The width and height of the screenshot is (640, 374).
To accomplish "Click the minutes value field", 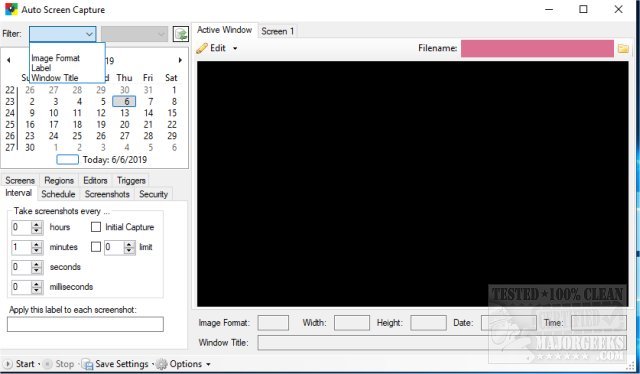I will coord(22,247).
